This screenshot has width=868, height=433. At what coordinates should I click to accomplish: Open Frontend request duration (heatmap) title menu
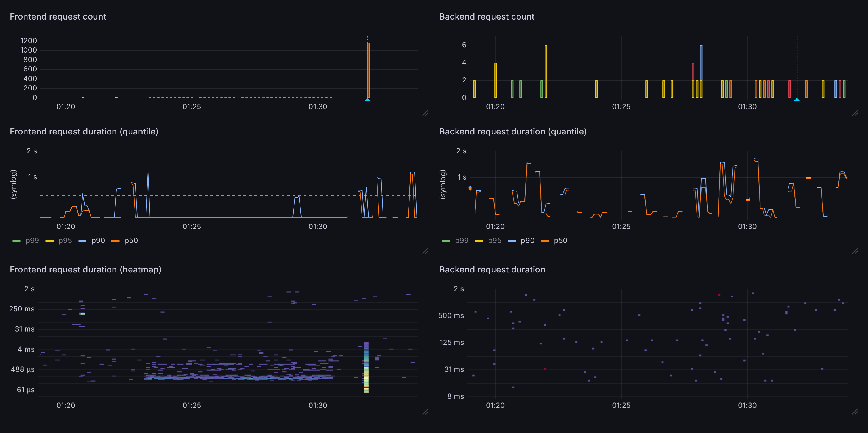(x=85, y=269)
